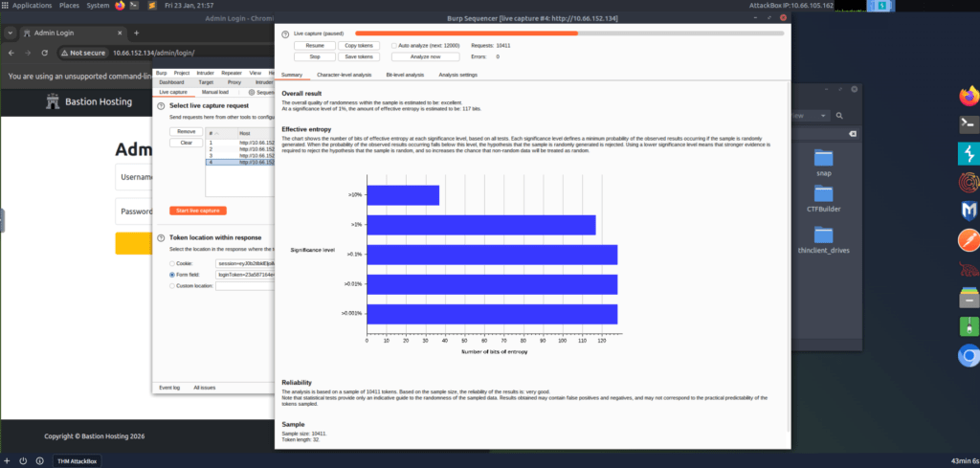Click the Remove button in Burp

[x=187, y=132]
